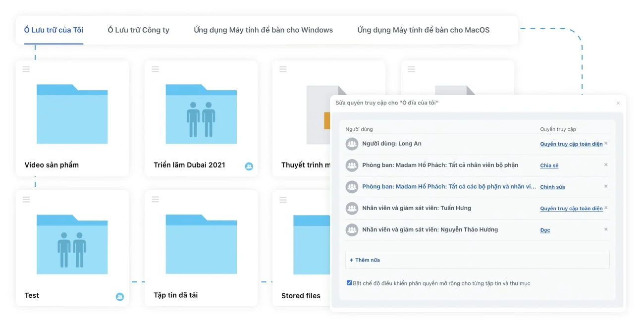The height and width of the screenshot is (327, 644).
Task: Open the hamburger menu on Tập tin đã tải card
Action: (x=155, y=200)
